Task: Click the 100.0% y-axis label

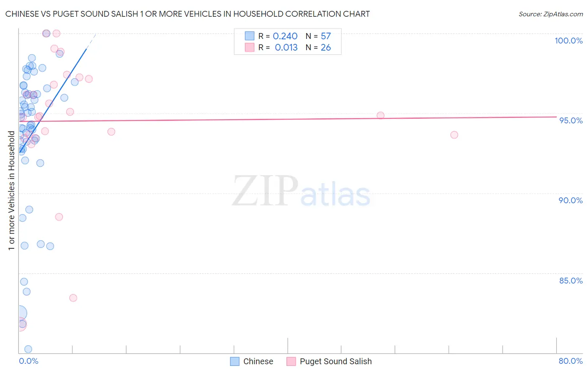Action: pos(568,41)
